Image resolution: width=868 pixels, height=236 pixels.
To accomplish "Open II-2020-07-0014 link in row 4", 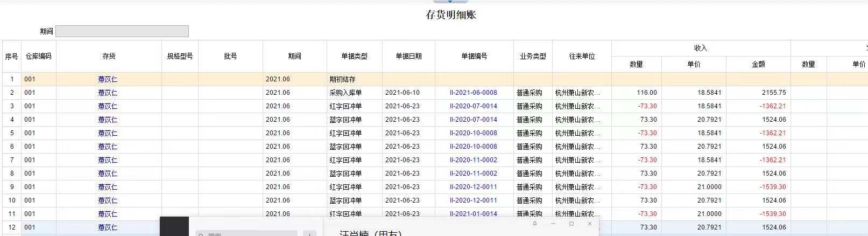I will pos(474,120).
